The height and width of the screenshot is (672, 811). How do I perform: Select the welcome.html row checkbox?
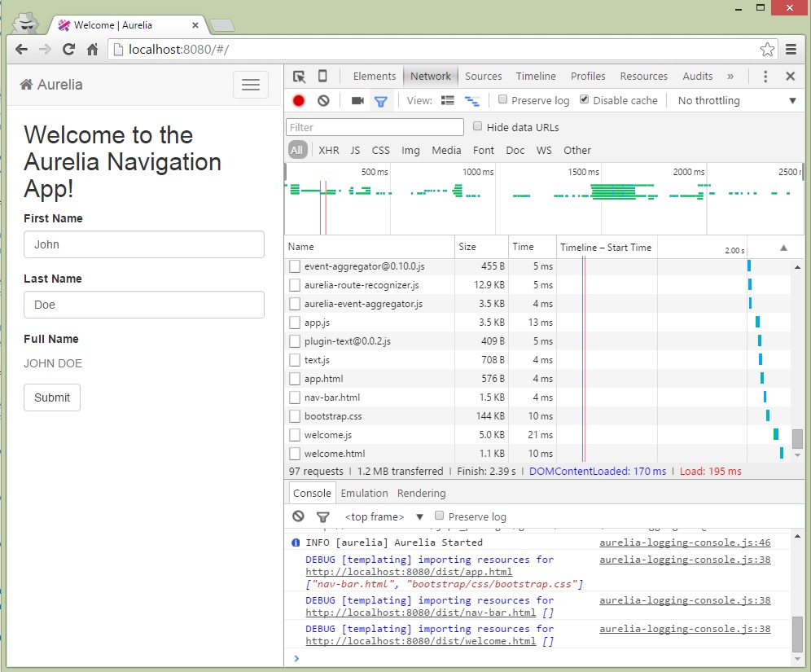click(295, 454)
